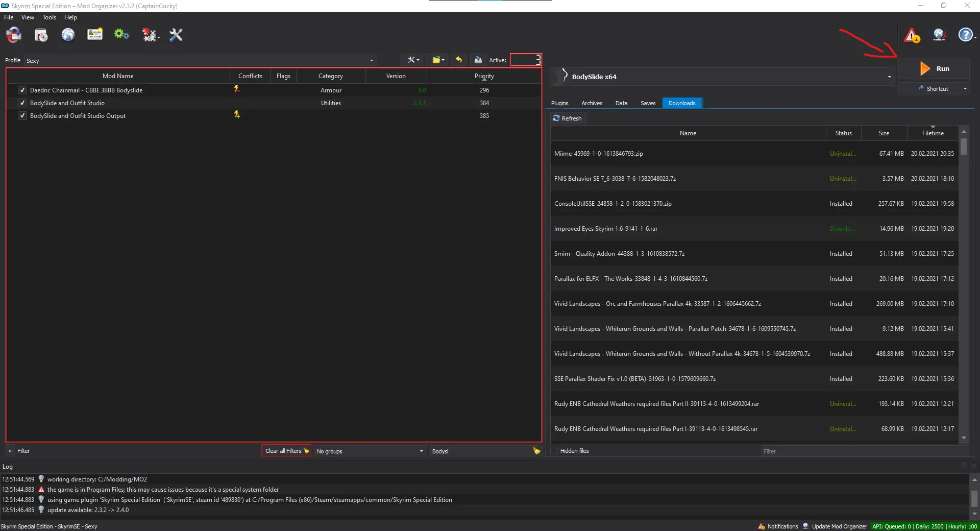
Task: Select Smim - Quality Addon download row
Action: point(754,254)
